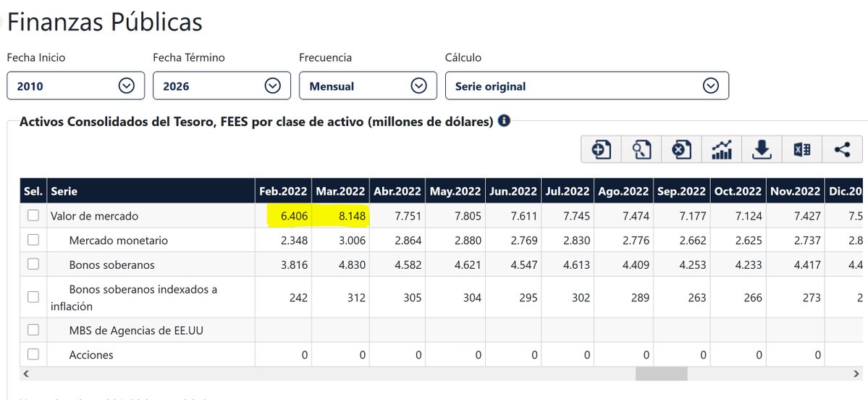
Task: Open the Cálculo Serie original dropdown
Action: tap(587, 86)
